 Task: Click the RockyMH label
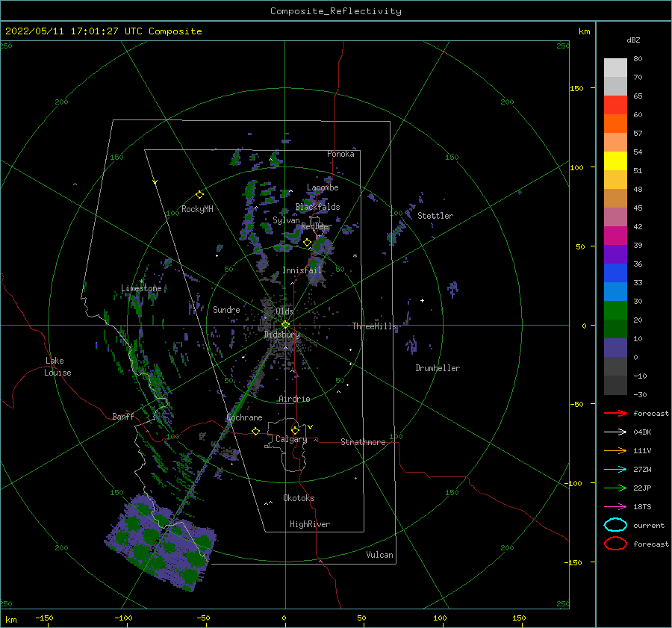click(197, 209)
